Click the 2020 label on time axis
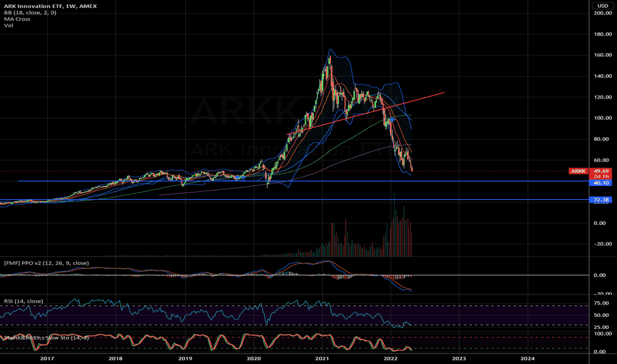Screen dimensions: 617x364 pyautogui.click(x=254, y=359)
